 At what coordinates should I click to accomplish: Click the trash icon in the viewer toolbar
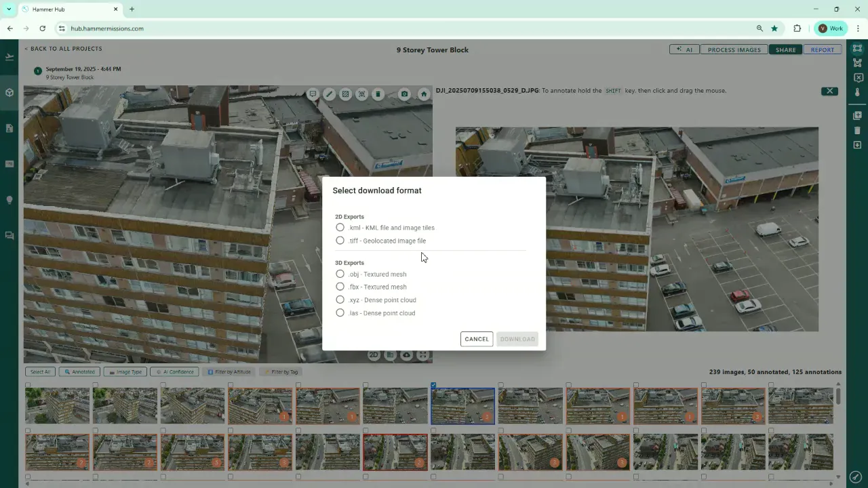[378, 94]
